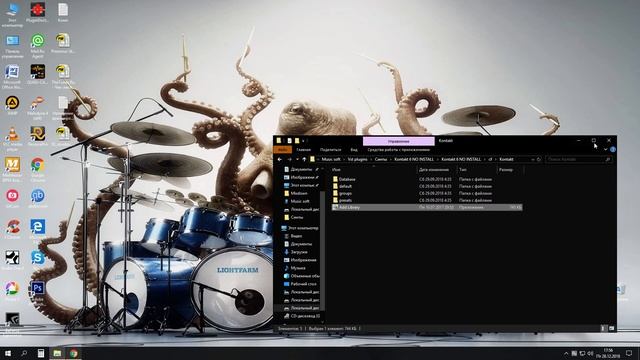Image resolution: width=640 pixels, height=360 pixels.
Task: Launch CCleaner from the desktop
Action: [12, 229]
